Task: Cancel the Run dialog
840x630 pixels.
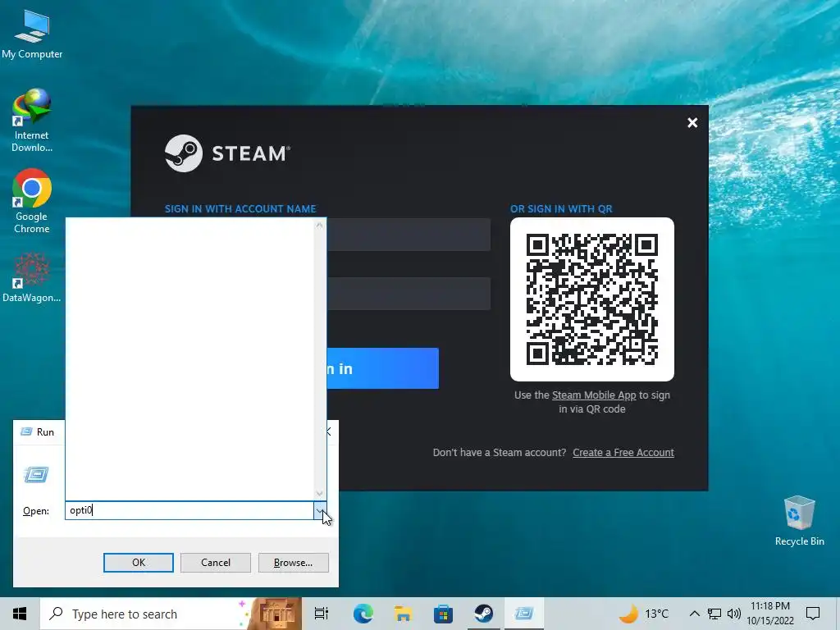Action: click(216, 563)
